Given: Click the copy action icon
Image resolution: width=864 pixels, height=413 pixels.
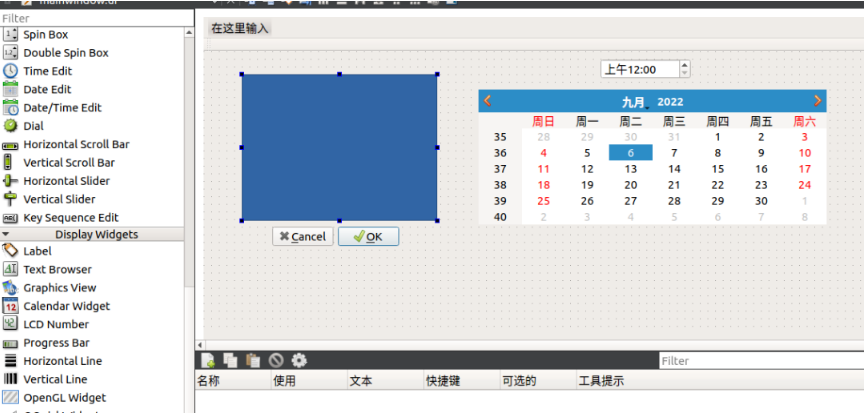Looking at the screenshot, I should pyautogui.click(x=230, y=361).
